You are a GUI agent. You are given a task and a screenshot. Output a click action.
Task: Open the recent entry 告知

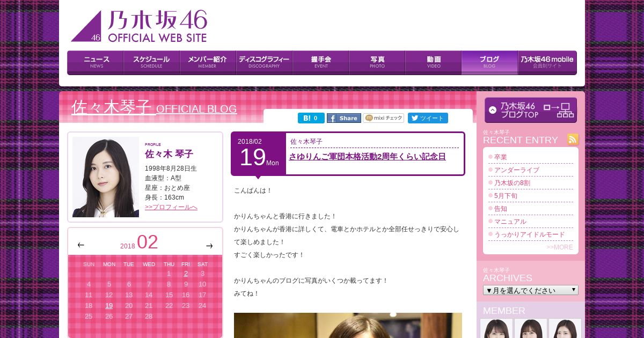501,209
